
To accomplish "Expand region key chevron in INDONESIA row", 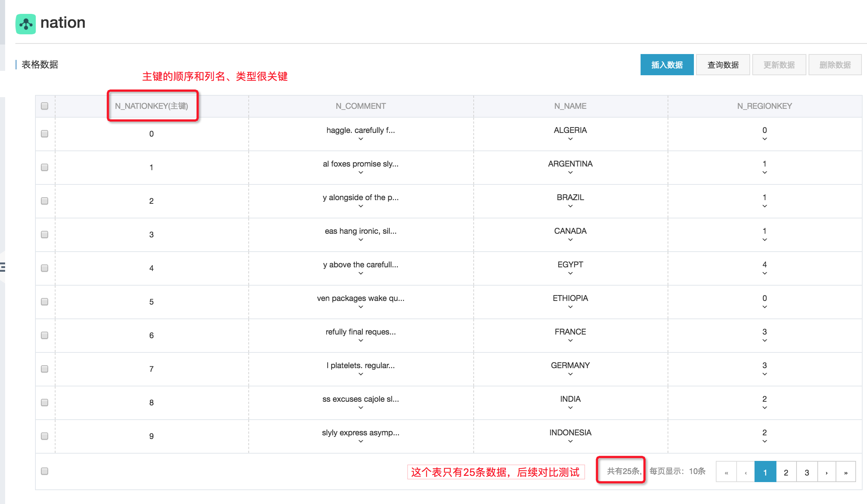I will click(x=765, y=441).
